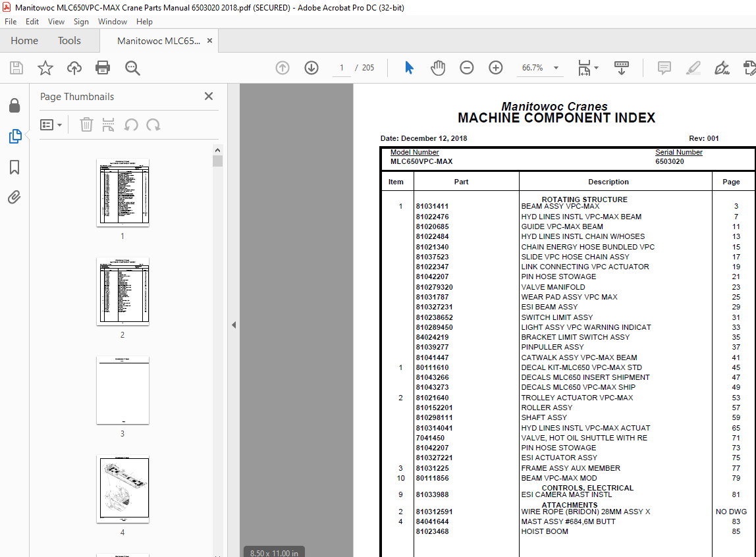Click NO DWG in the Page column
The height and width of the screenshot is (557, 756).
tap(731, 512)
